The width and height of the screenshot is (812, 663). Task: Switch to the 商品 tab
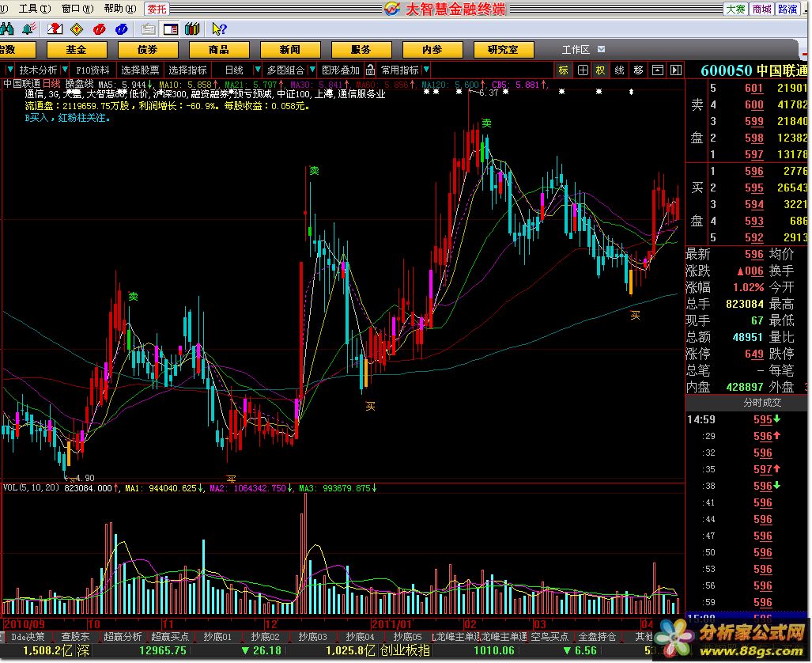(218, 50)
